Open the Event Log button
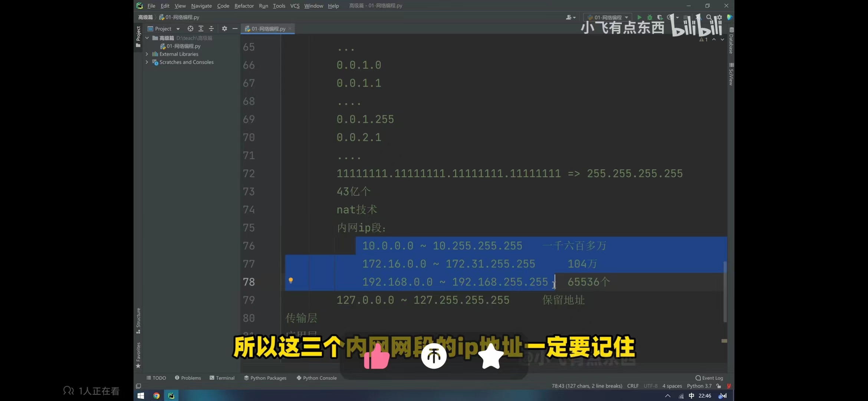Viewport: 868px width, 401px height. pos(709,378)
